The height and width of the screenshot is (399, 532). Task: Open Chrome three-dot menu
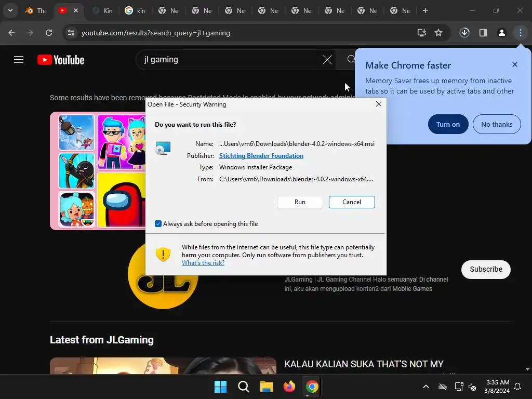(521, 33)
